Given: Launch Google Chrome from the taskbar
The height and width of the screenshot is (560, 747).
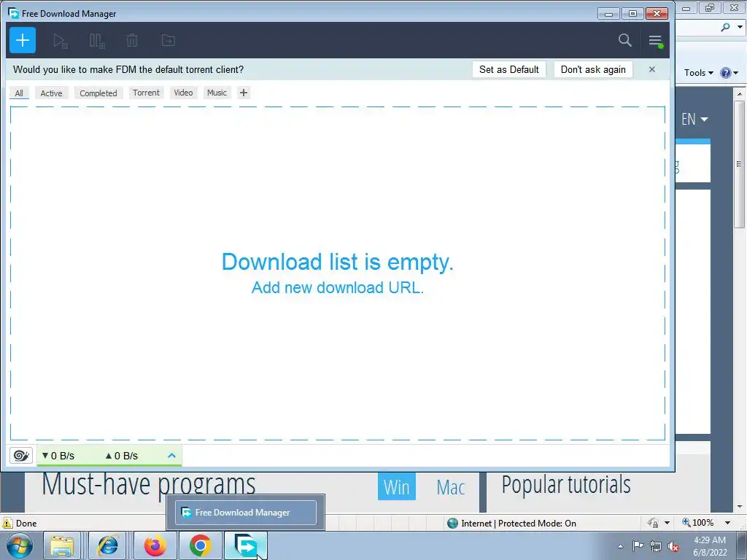Looking at the screenshot, I should [200, 545].
